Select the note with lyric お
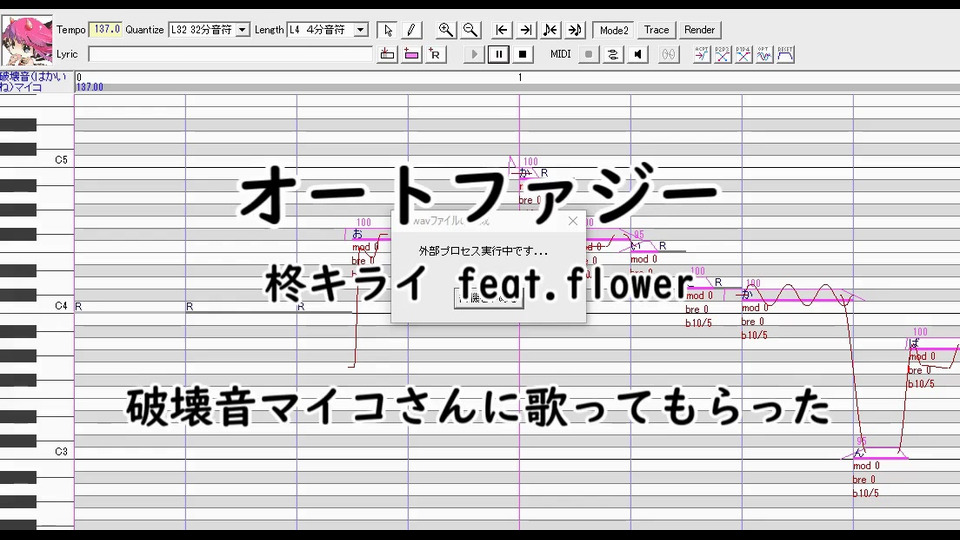 pos(369,235)
